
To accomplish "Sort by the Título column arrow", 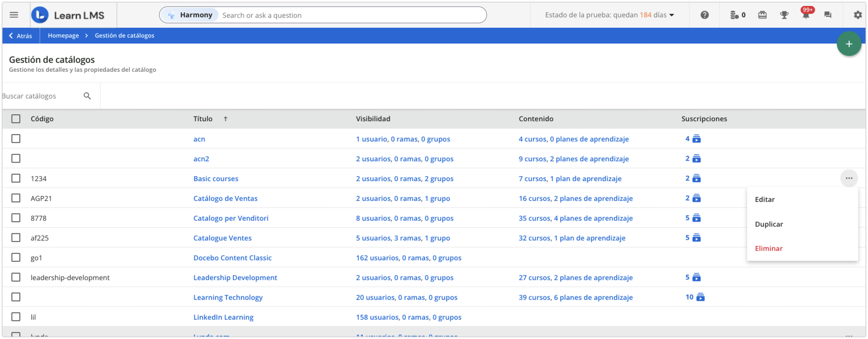I will [225, 119].
